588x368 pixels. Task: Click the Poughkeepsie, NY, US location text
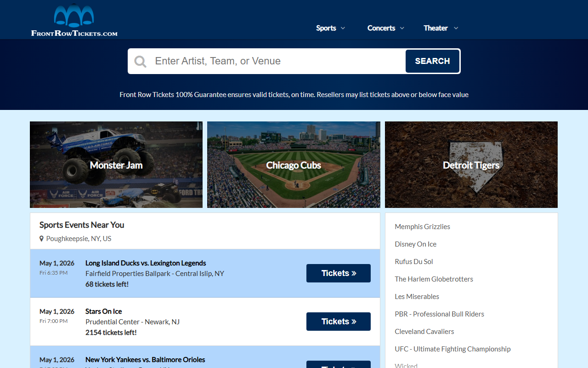click(x=79, y=239)
